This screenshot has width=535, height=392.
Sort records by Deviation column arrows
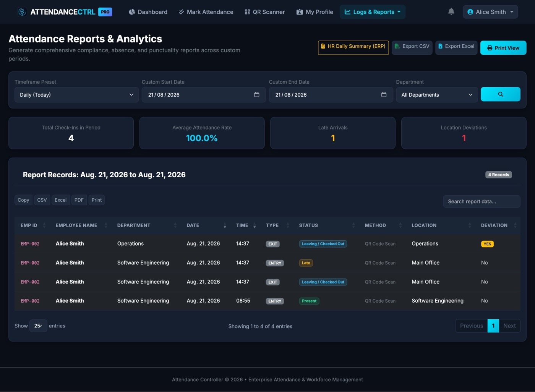pos(515,225)
